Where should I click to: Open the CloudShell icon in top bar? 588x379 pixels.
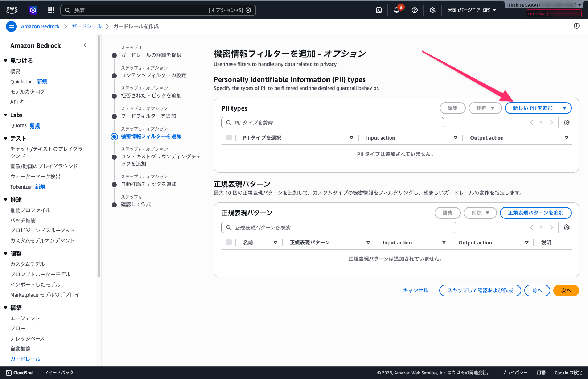click(x=378, y=10)
